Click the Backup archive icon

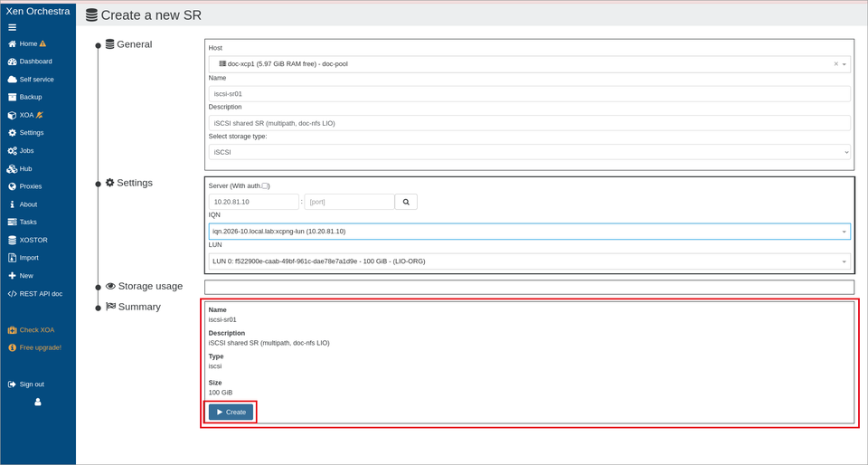(12, 97)
